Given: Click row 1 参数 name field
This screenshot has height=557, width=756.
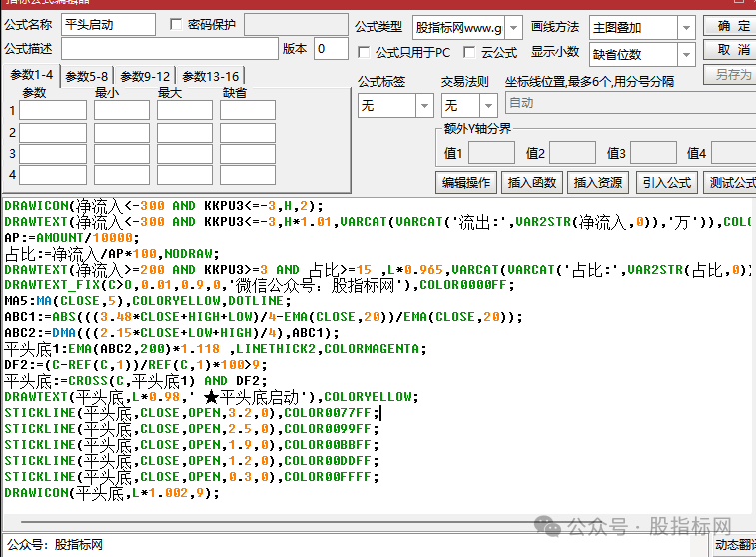Looking at the screenshot, I should (x=53, y=110).
